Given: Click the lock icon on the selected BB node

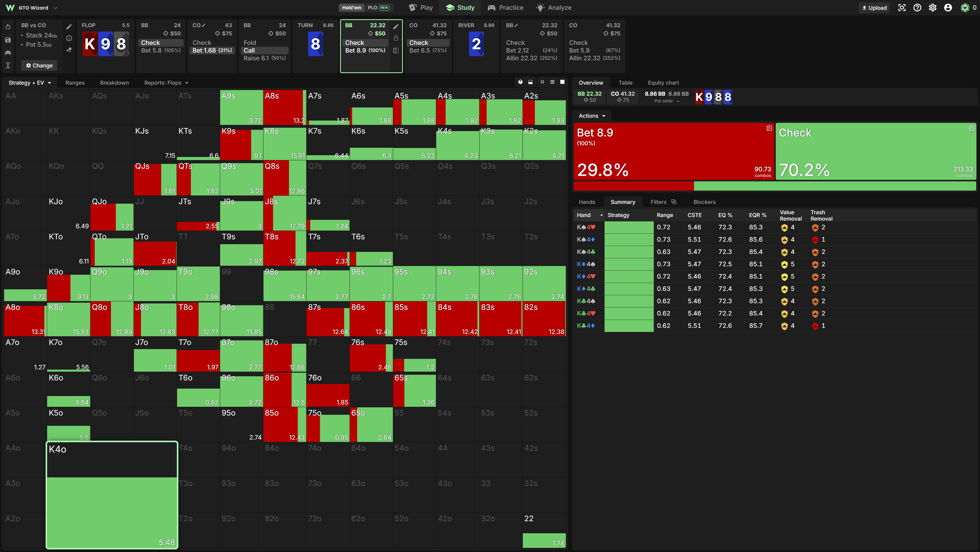Looking at the screenshot, I should coord(396,38).
